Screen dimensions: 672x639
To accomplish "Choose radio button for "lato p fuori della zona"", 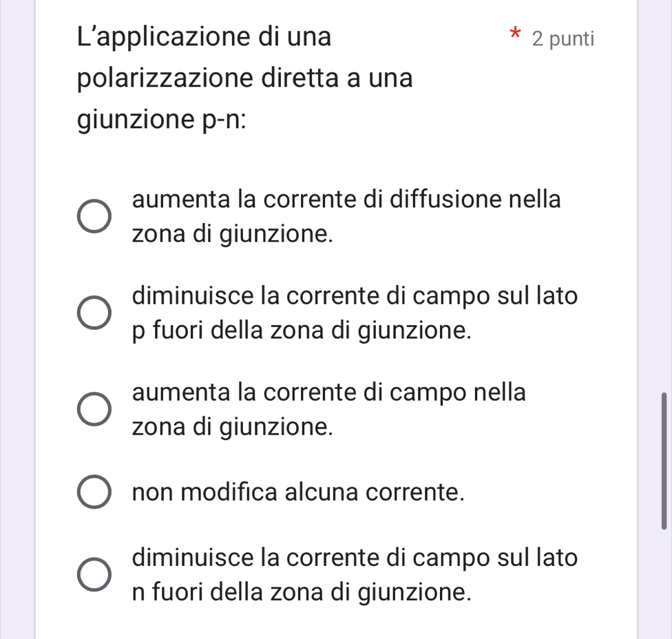I will tap(93, 314).
